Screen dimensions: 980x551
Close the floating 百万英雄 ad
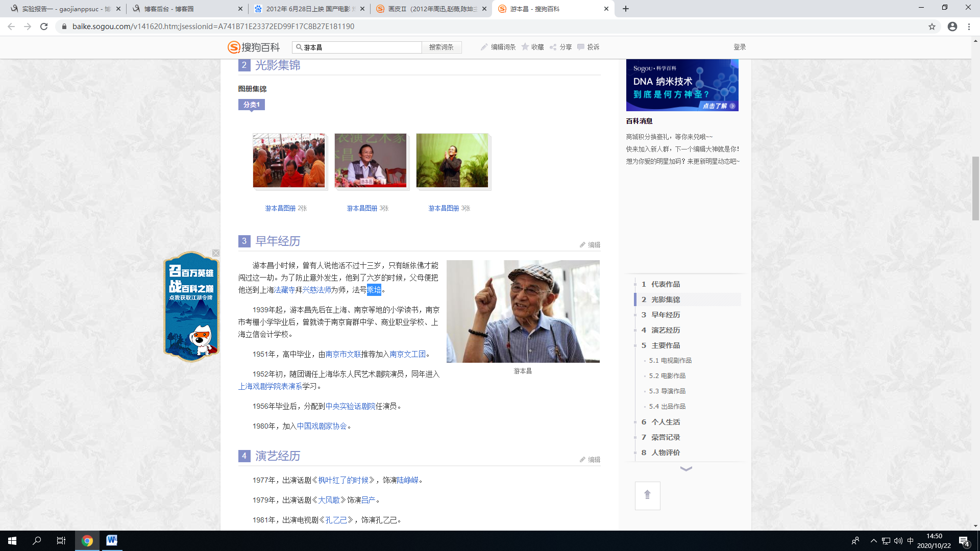216,253
